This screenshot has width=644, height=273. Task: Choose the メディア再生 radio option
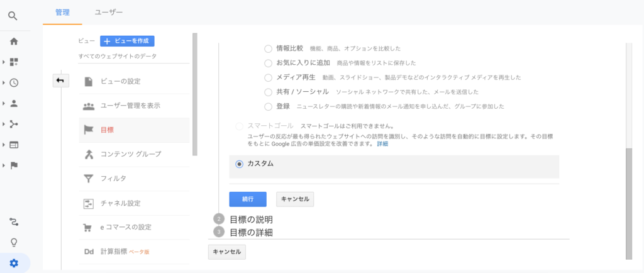pyautogui.click(x=268, y=77)
